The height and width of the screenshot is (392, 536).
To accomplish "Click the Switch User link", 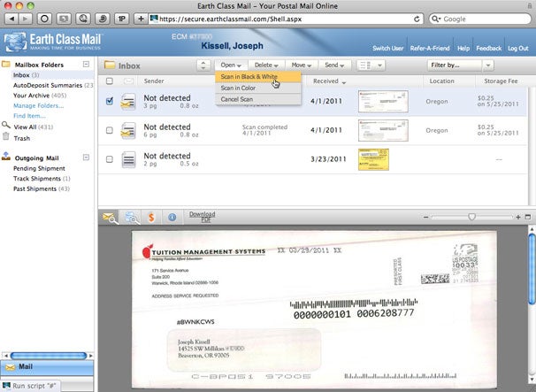I will coord(387,49).
